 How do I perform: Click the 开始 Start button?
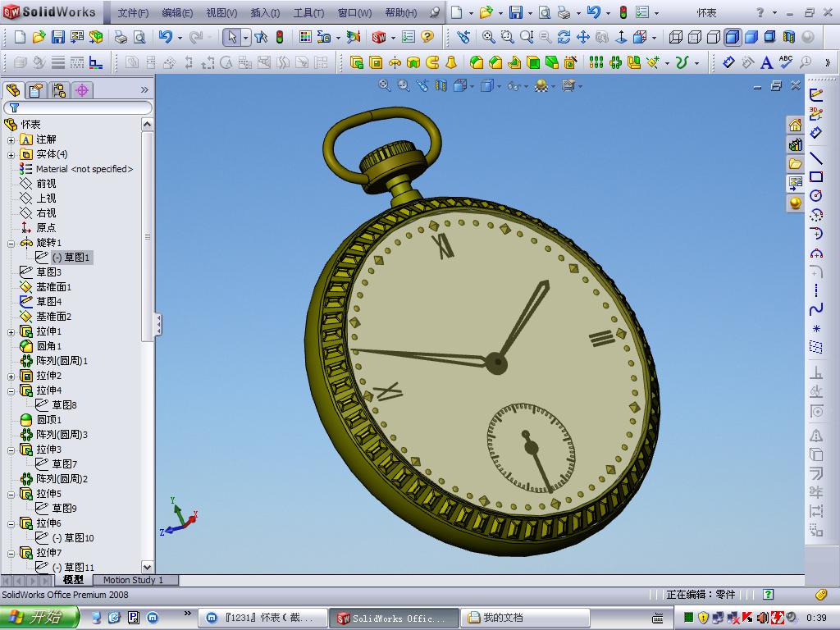coord(39,617)
